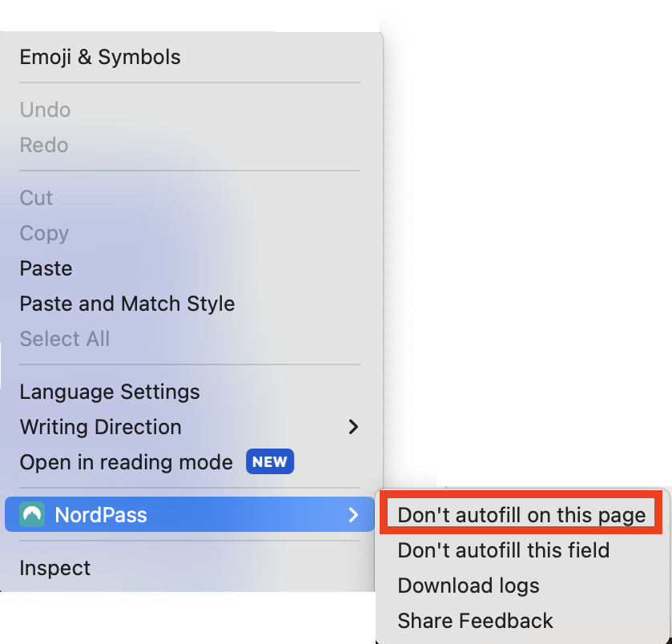
Task: Expand the NordPass submenu chevron
Action: [353, 514]
